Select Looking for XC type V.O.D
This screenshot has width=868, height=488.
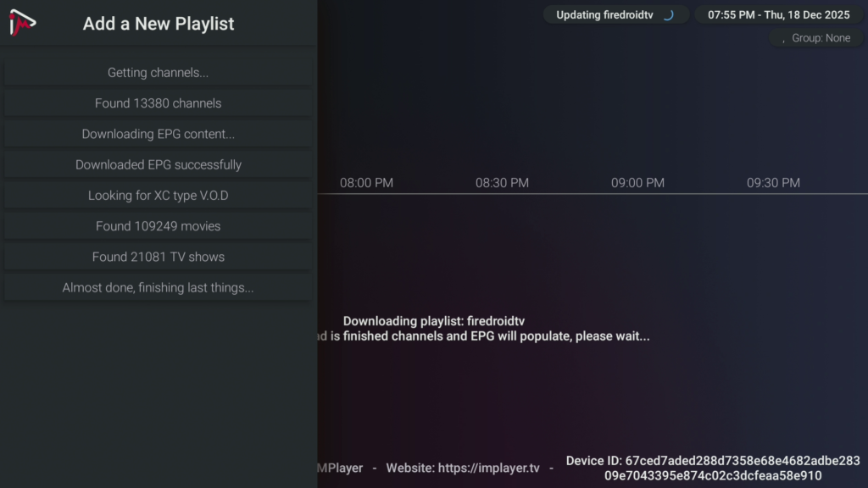pos(158,196)
